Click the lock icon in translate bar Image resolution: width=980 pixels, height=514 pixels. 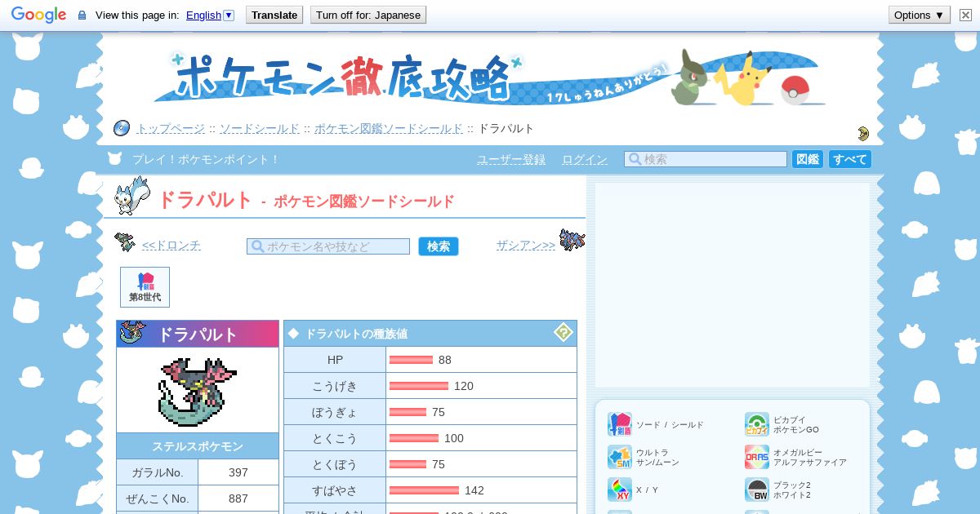pos(82,15)
